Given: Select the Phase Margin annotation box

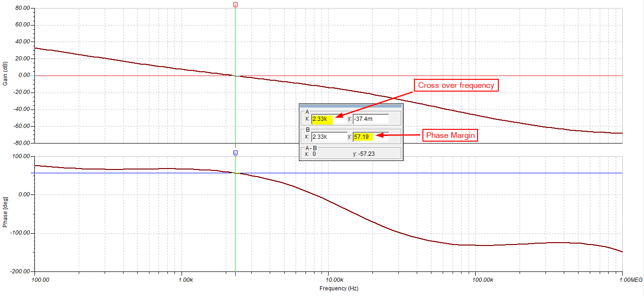Looking at the screenshot, I should pos(449,136).
